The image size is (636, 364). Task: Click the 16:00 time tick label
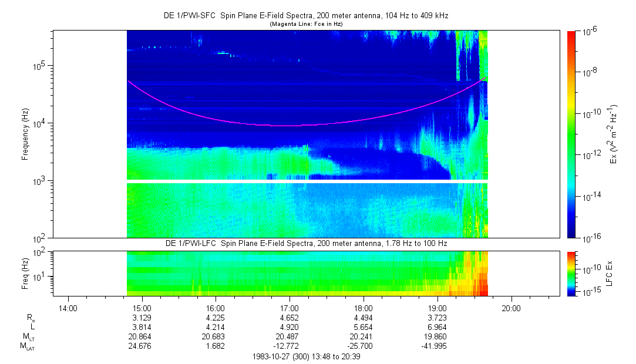pyautogui.click(x=216, y=308)
